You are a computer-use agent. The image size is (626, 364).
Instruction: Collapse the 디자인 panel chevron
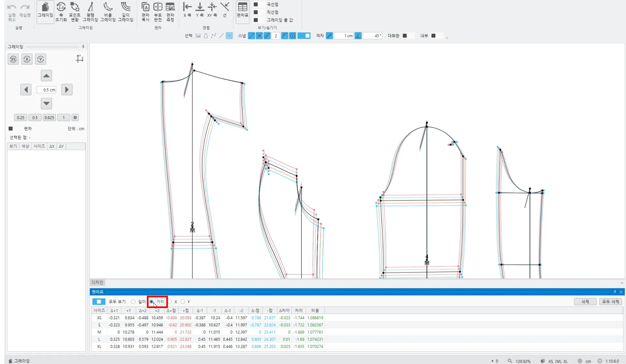tap(621, 283)
